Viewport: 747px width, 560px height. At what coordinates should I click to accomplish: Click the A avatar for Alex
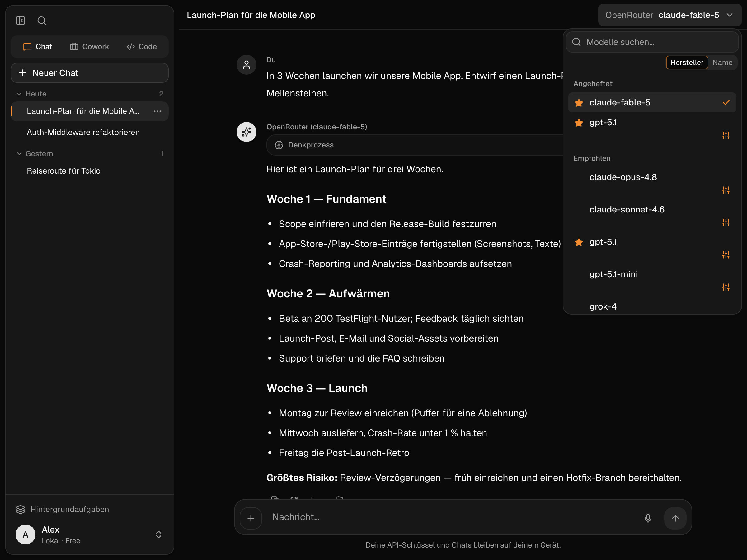pyautogui.click(x=26, y=534)
